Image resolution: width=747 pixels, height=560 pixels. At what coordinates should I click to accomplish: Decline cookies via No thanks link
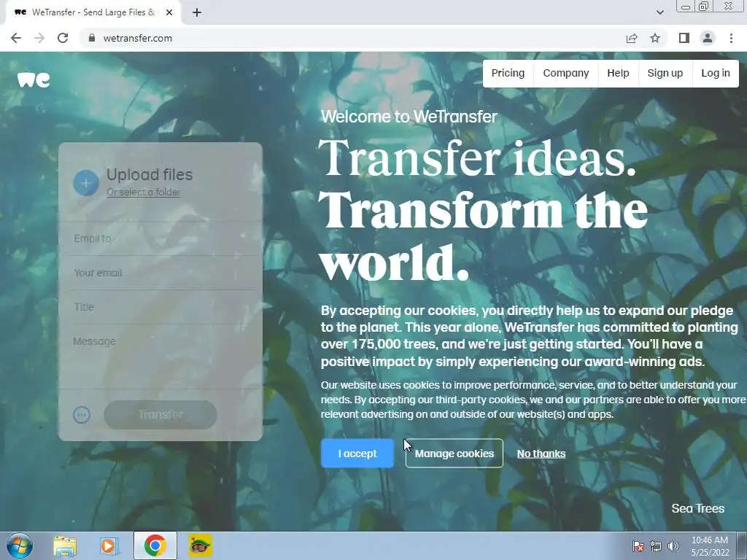click(x=541, y=454)
